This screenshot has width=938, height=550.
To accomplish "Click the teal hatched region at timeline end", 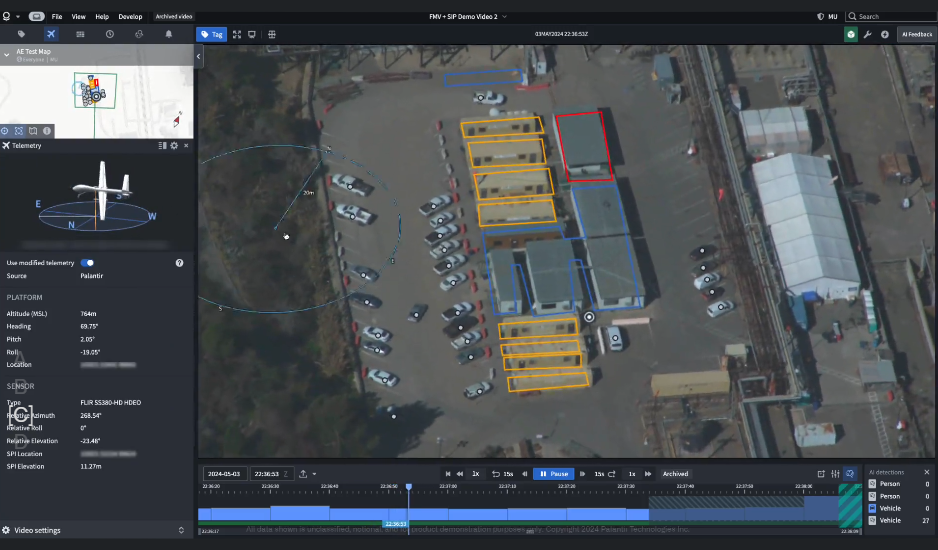I will coord(850,506).
